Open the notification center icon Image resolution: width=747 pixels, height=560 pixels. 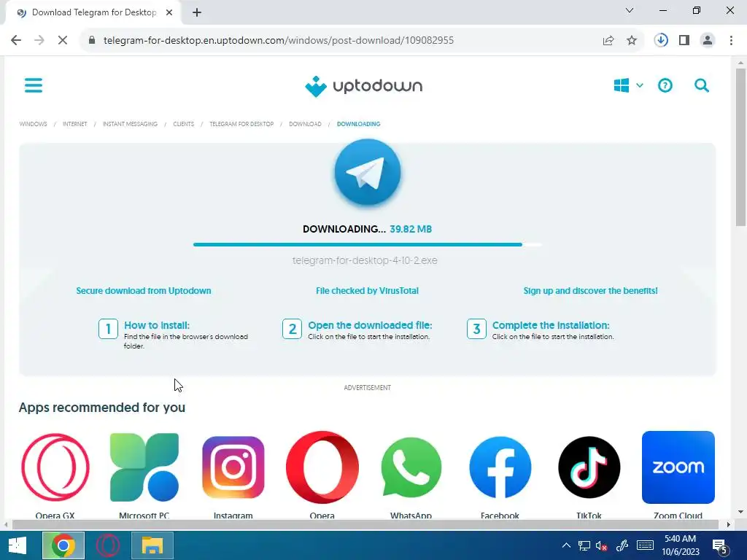(x=720, y=546)
